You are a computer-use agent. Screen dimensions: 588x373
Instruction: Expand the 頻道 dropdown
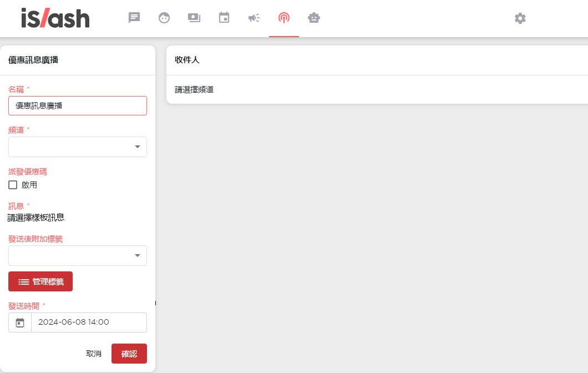(x=78, y=147)
